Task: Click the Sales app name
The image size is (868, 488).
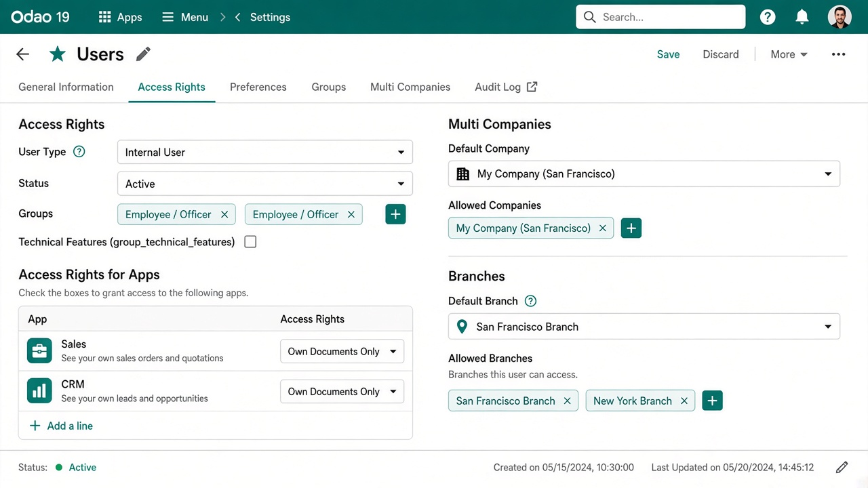Action: pos(74,344)
